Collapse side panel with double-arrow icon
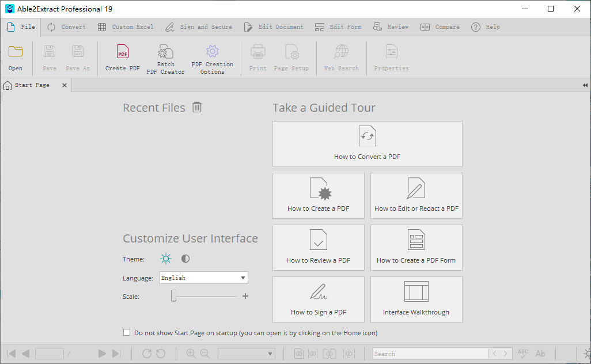Image resolution: width=591 pixels, height=364 pixels. click(x=585, y=85)
